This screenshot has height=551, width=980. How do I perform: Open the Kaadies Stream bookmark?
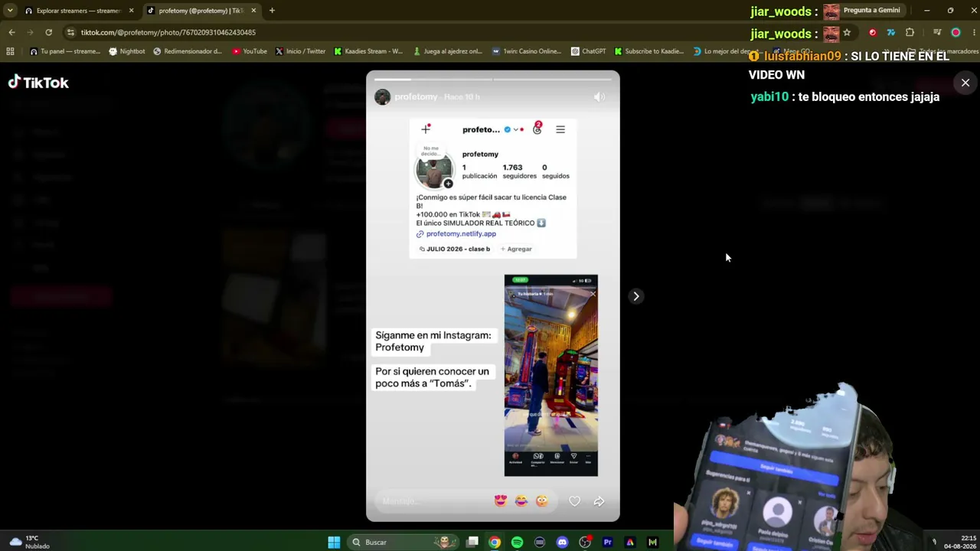pyautogui.click(x=368, y=51)
